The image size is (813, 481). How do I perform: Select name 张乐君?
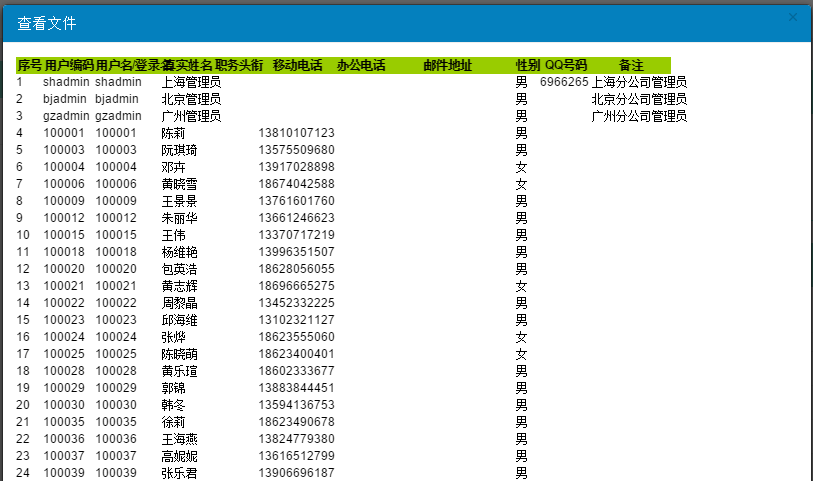coord(179,473)
